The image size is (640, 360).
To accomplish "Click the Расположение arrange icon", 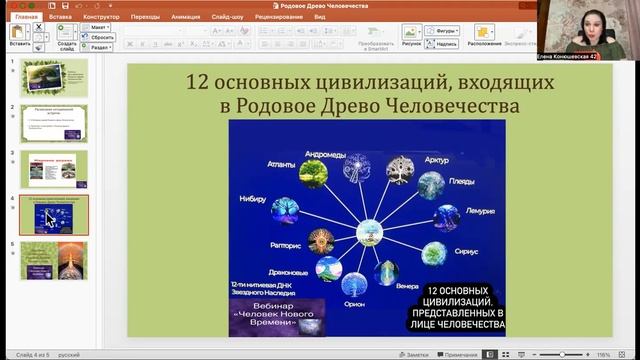I will [x=482, y=32].
